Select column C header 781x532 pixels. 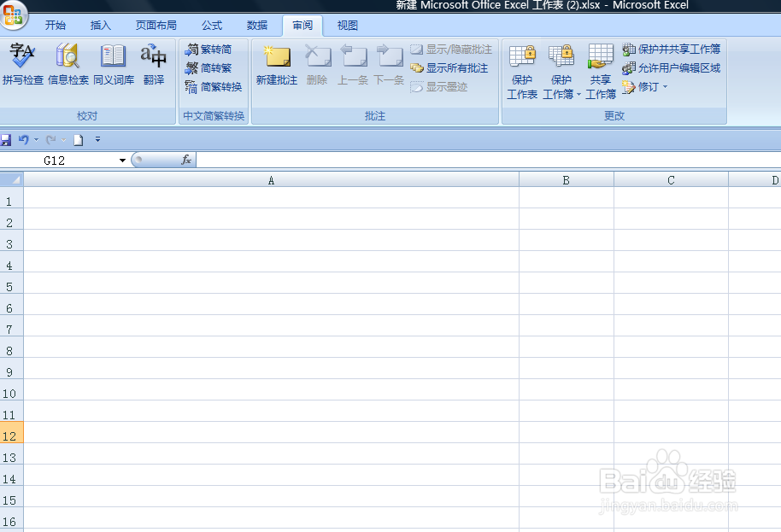click(x=671, y=179)
